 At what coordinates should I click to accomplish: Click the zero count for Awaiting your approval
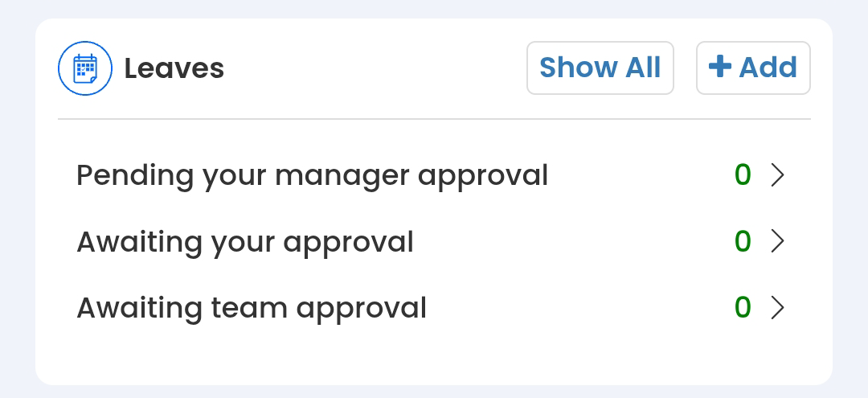point(743,241)
